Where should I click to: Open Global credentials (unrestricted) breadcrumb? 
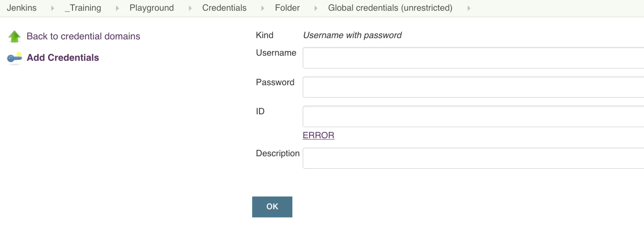(390, 8)
